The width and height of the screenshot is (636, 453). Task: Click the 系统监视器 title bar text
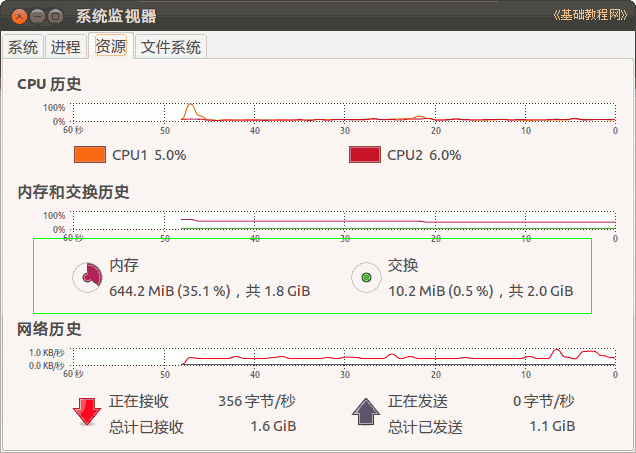pos(116,16)
